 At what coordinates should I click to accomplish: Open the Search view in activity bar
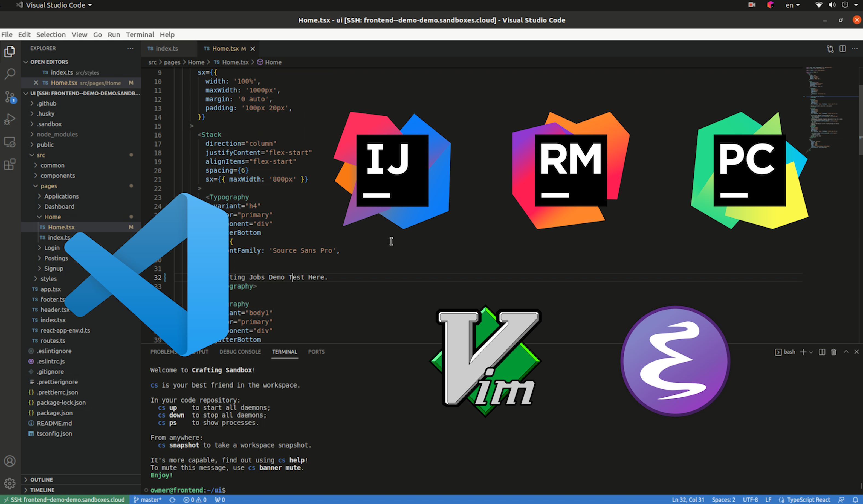click(10, 74)
